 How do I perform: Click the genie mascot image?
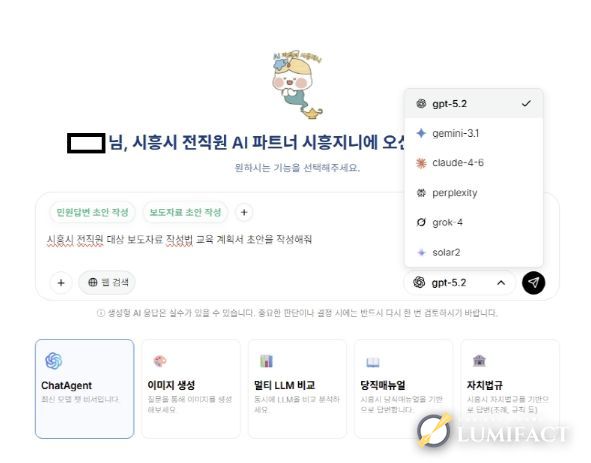coord(297,84)
